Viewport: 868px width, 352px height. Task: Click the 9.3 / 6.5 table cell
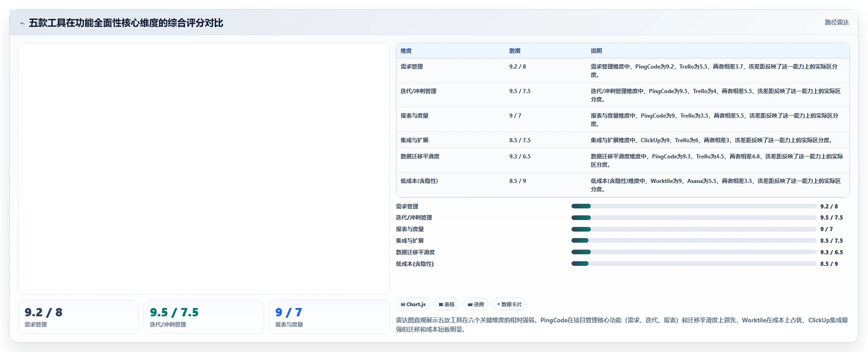coord(520,157)
